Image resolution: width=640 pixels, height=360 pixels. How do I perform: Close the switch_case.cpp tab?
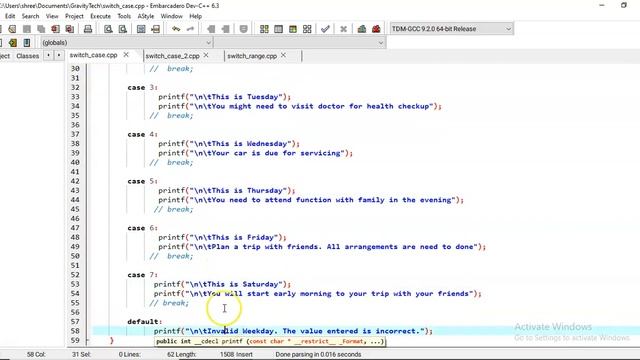(x=126, y=54)
